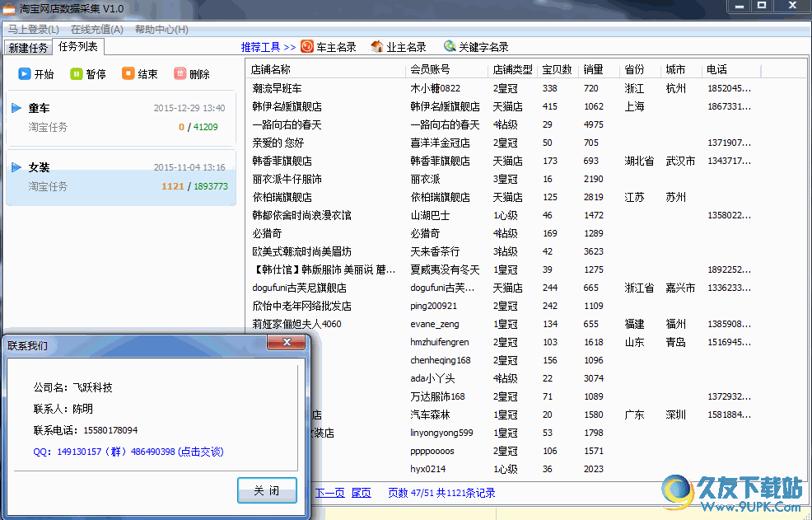Sort by 店铺名称 column header

point(326,69)
